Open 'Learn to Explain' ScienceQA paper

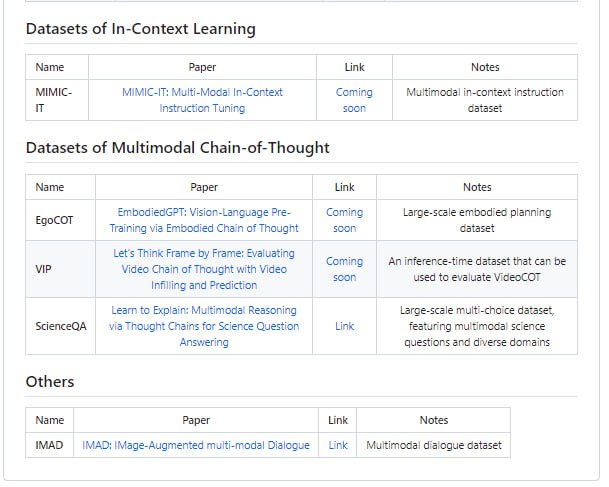tap(204, 326)
